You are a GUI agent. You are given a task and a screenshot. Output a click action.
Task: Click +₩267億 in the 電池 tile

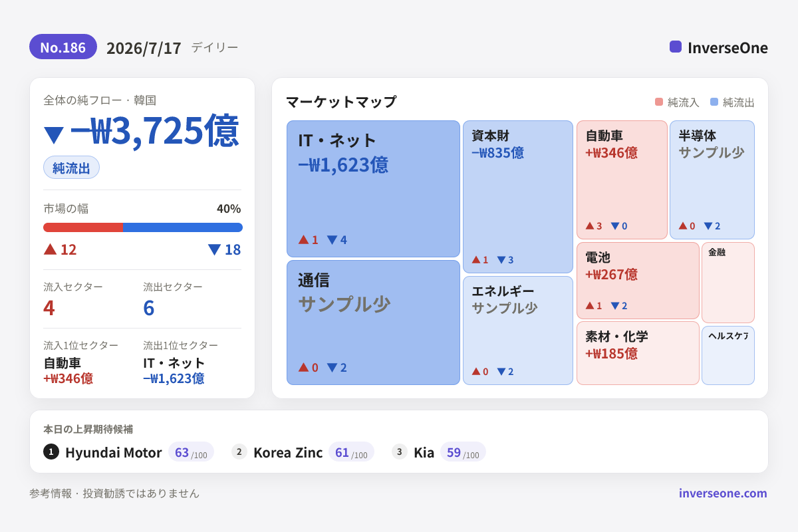pos(611,274)
